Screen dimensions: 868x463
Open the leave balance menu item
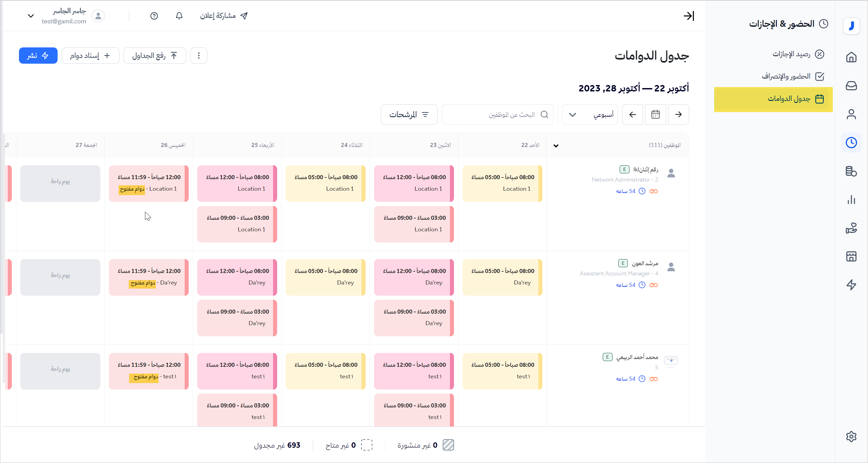tap(791, 54)
